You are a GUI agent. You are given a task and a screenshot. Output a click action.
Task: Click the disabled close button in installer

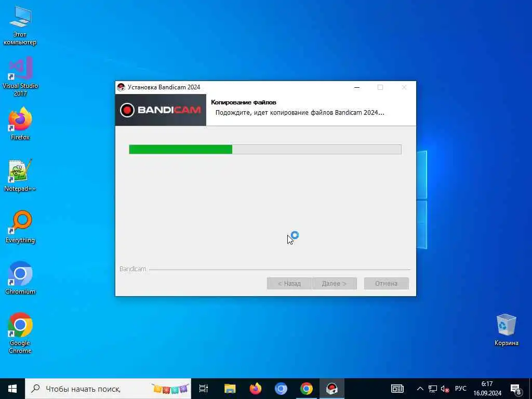(x=404, y=87)
